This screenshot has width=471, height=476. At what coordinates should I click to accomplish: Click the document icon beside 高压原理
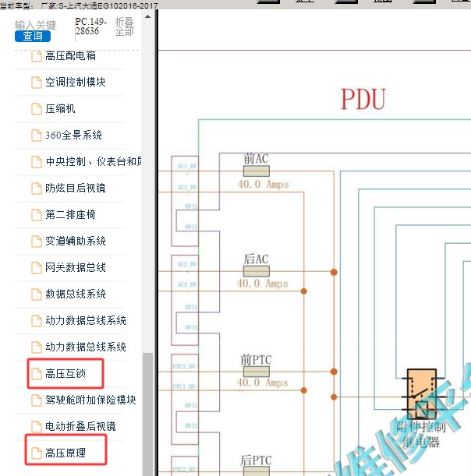[x=37, y=453]
